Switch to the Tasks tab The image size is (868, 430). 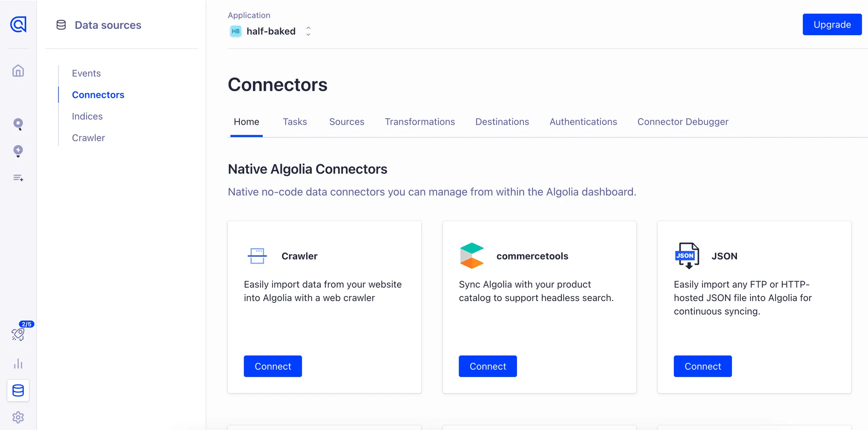pos(295,122)
